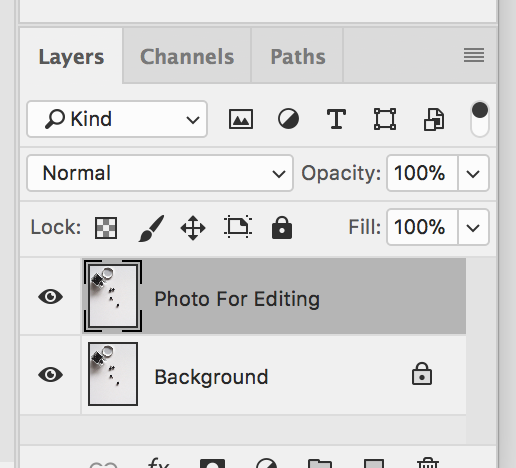
Task: Hide the Background layer
Action: click(51, 374)
